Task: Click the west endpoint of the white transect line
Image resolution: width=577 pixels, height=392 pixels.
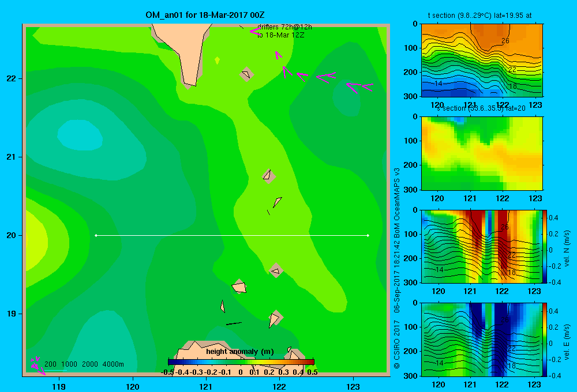Action: 96,235
